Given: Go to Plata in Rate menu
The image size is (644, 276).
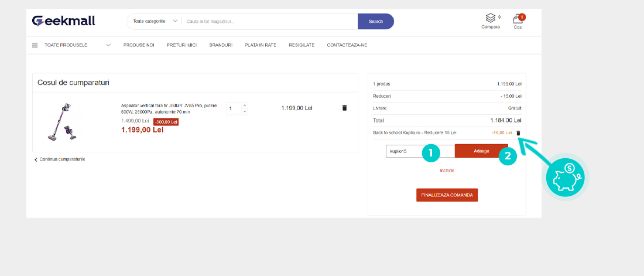Looking at the screenshot, I should [x=261, y=45].
